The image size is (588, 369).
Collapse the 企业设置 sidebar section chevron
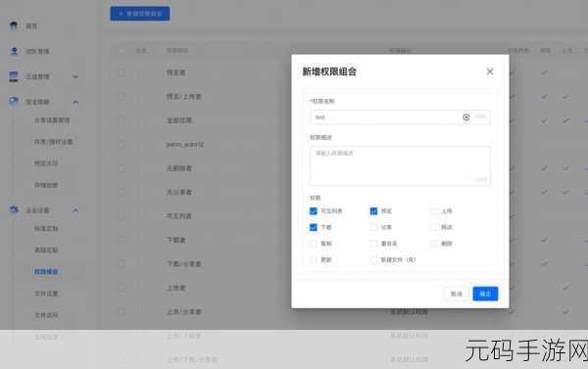pos(75,210)
